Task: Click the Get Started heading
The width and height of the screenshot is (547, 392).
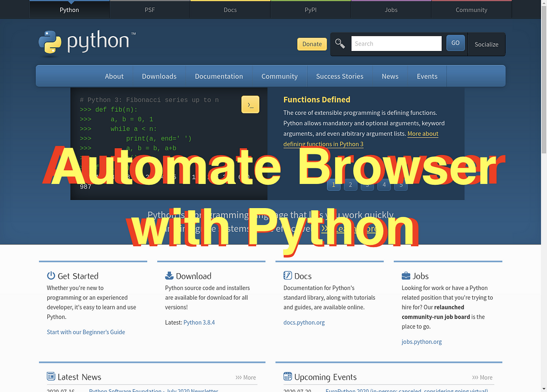Action: tap(78, 276)
